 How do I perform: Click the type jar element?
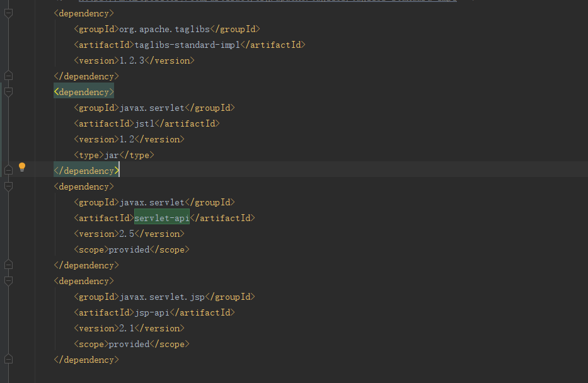tap(114, 154)
